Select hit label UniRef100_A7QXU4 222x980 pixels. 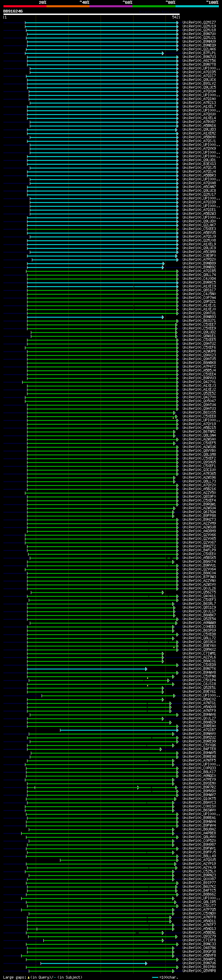199,91
